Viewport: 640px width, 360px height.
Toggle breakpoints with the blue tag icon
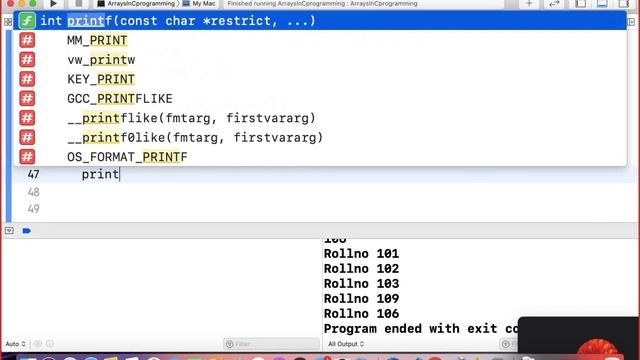click(27, 231)
